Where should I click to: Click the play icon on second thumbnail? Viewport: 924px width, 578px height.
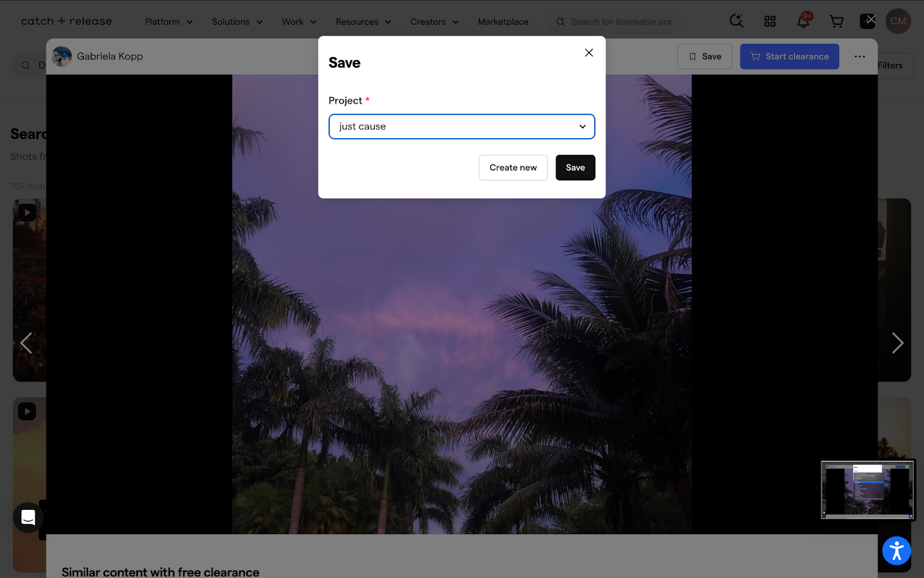(x=27, y=412)
